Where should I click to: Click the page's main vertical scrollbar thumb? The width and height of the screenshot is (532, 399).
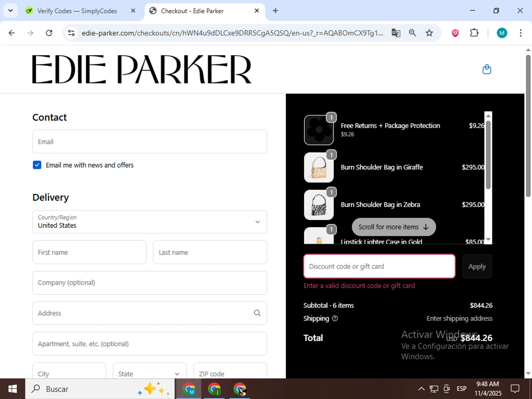coord(528,126)
